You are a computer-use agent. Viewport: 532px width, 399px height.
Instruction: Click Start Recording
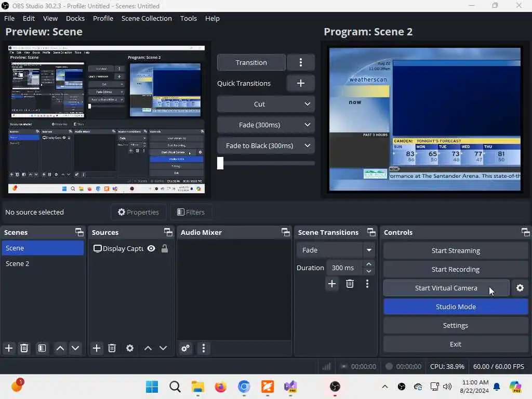[456, 270]
